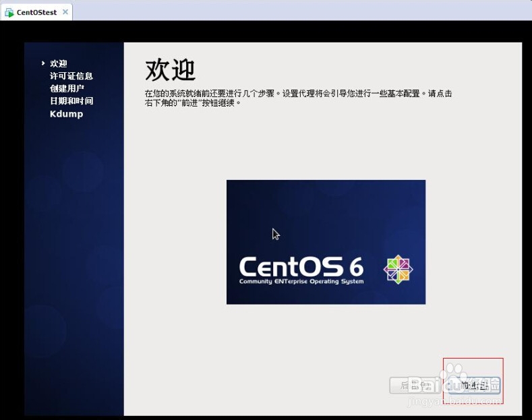Select 创建用户 step in sidebar
This screenshot has width=532, height=420.
click(x=67, y=88)
